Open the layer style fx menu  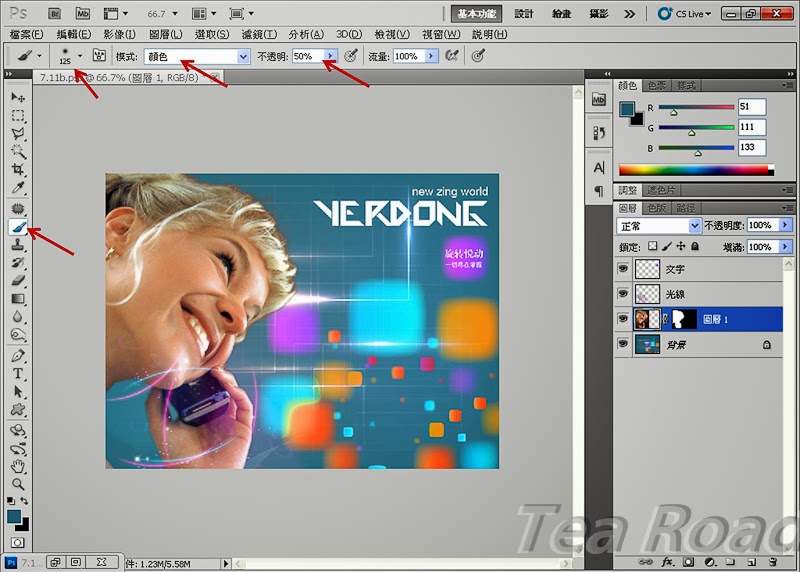pyautogui.click(x=667, y=562)
